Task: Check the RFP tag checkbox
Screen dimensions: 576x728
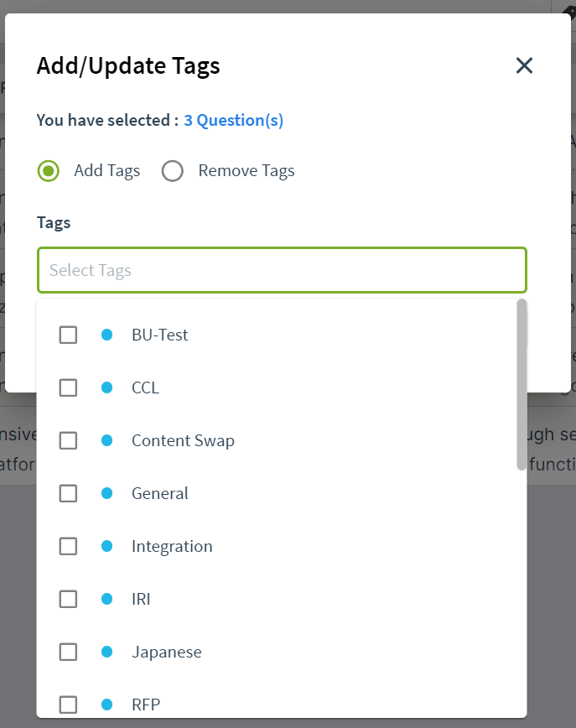Action: [68, 705]
